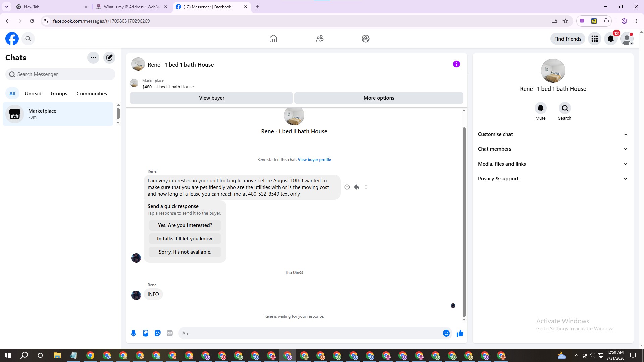This screenshot has height=362, width=644.
Task: Open the notifications bell with 12 badge
Action: [x=611, y=39]
